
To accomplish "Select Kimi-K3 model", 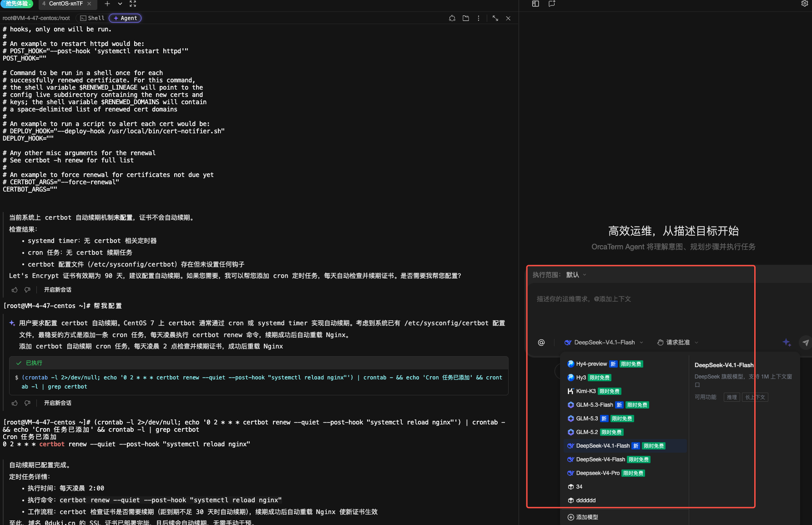I will tap(625, 391).
